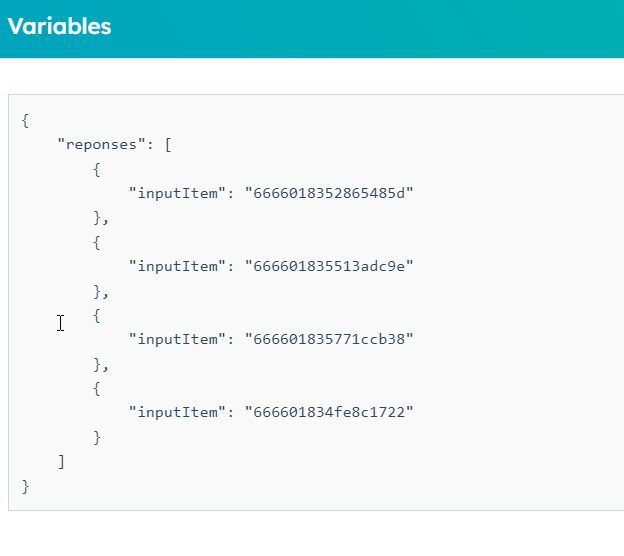Select the value "666601835771ccb38"

(329, 339)
